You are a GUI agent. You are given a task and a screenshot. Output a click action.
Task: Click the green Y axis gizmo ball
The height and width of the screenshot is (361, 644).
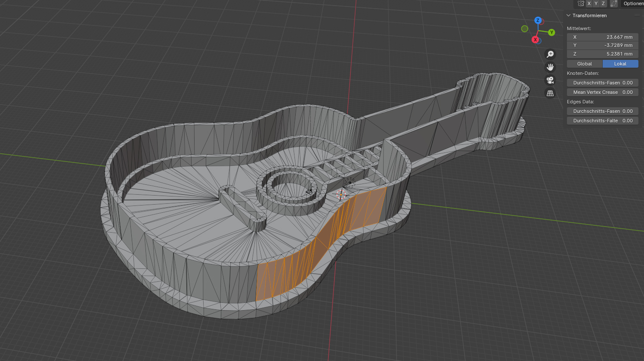coord(551,32)
